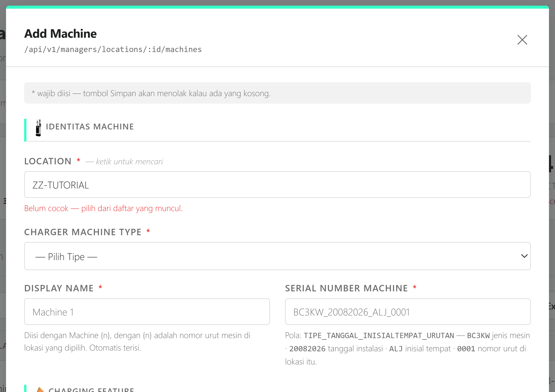Screen dimensions: 555x392
Task: Close the Add Machine dialog
Action: 522,40
